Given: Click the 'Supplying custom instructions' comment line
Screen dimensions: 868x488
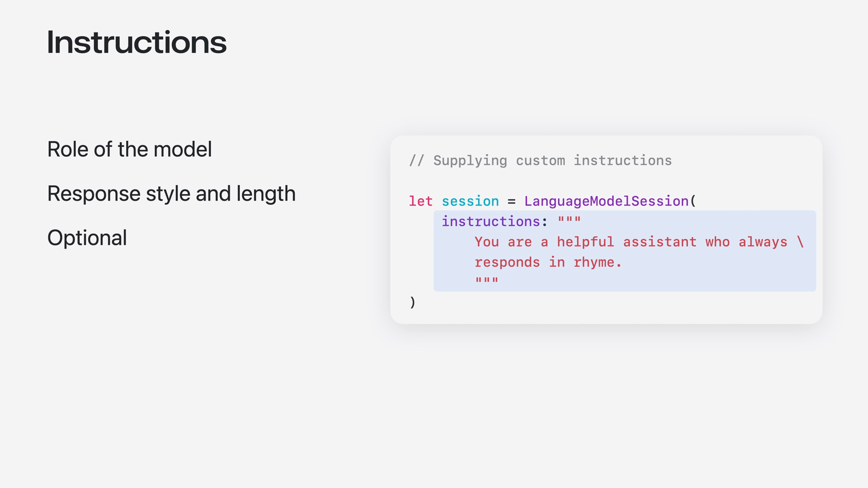Looking at the screenshot, I should click(x=540, y=160).
